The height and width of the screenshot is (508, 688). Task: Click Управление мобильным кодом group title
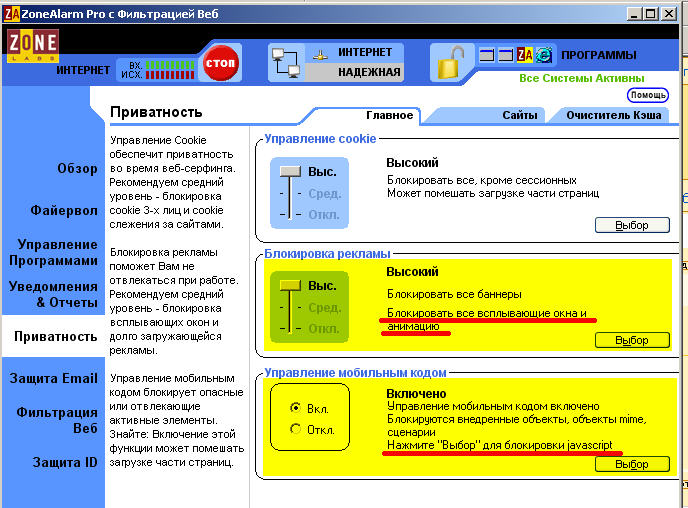(x=355, y=372)
